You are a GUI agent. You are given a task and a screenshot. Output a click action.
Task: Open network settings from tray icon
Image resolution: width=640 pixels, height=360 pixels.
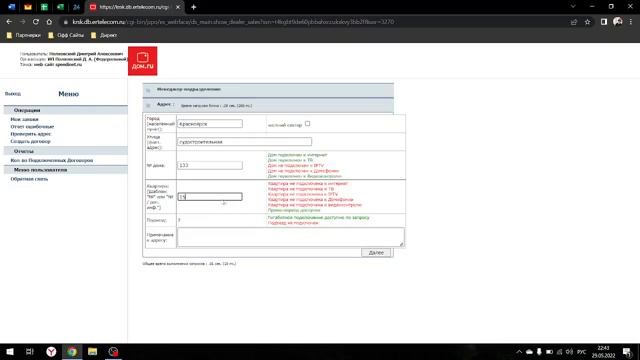click(560, 352)
